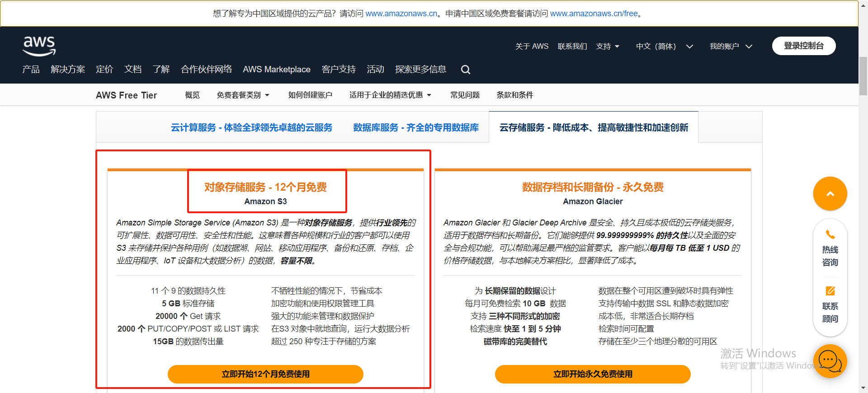The height and width of the screenshot is (393, 868).
Task: Click the phone hotline consult icon
Action: (x=830, y=234)
